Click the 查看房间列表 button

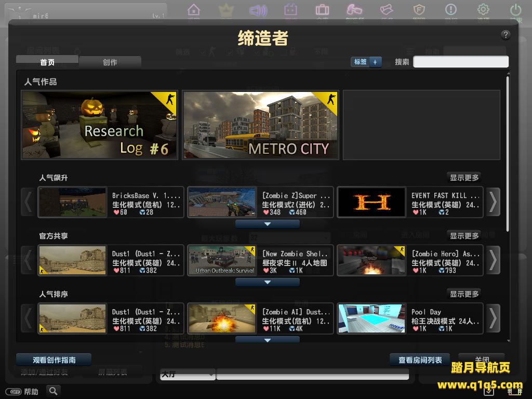click(x=420, y=360)
